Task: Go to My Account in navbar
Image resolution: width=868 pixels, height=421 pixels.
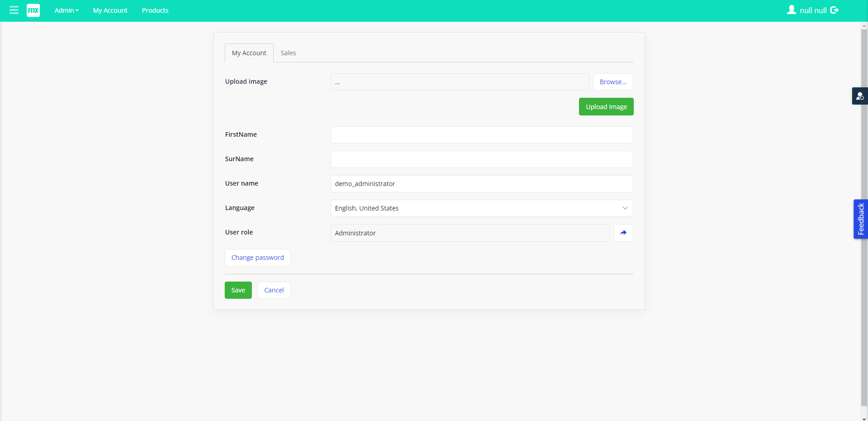Action: 110,10
